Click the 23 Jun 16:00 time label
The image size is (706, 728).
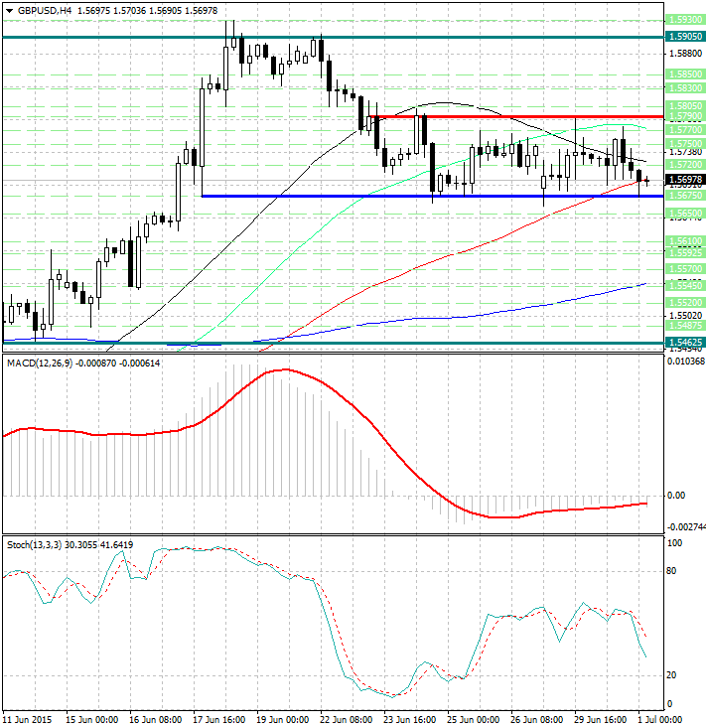(409, 720)
